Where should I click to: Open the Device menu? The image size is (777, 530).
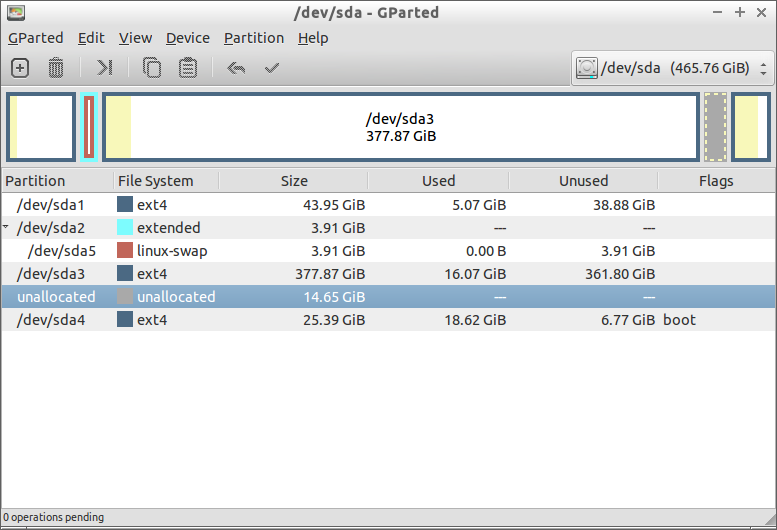188,38
